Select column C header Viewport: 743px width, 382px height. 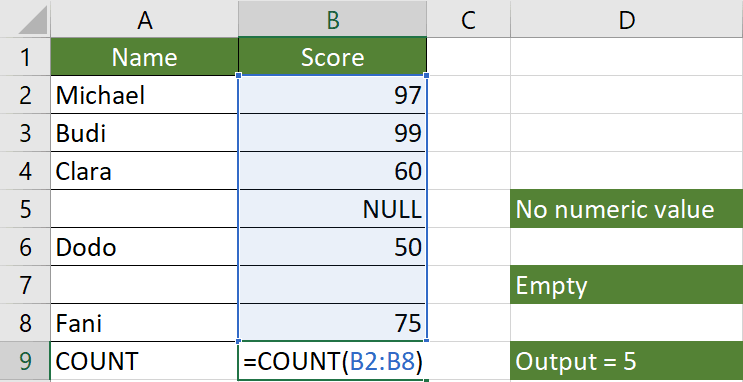point(468,19)
